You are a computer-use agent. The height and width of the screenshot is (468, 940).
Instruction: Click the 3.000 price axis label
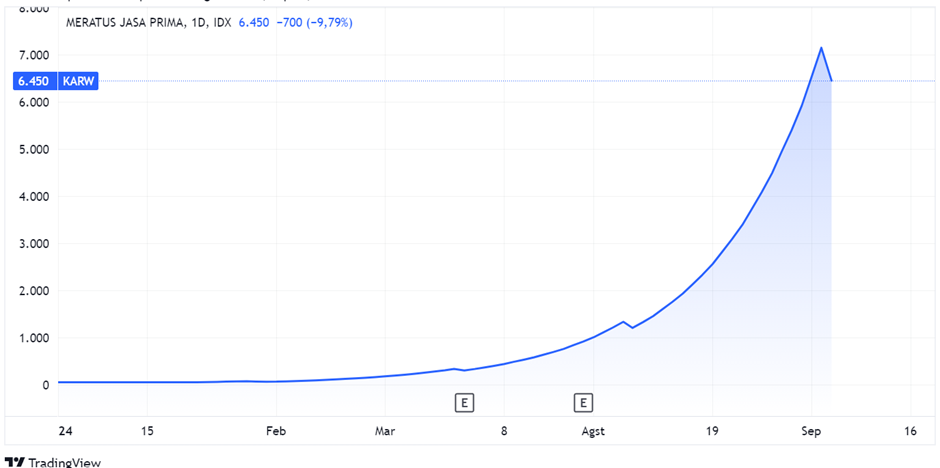[x=34, y=244]
